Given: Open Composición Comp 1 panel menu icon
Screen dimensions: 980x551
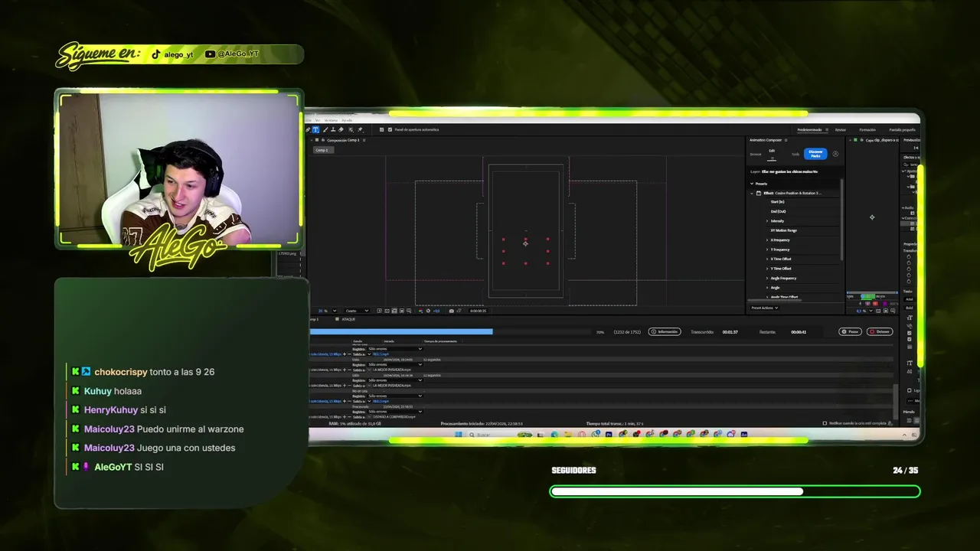Looking at the screenshot, I should coord(364,140).
